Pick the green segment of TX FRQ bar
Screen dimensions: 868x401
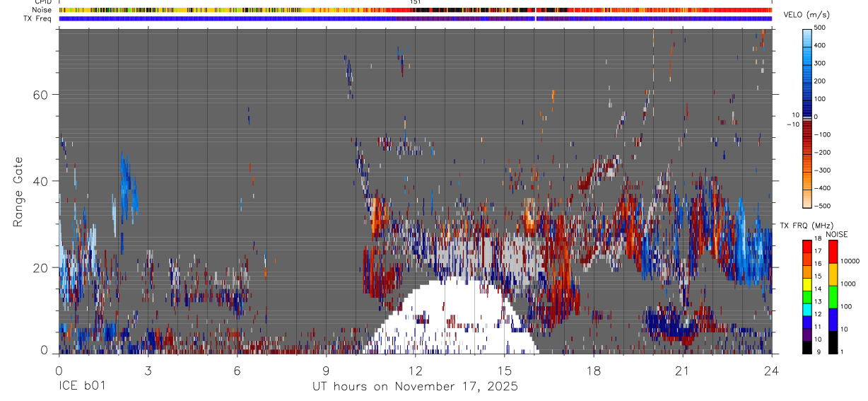coord(808,297)
